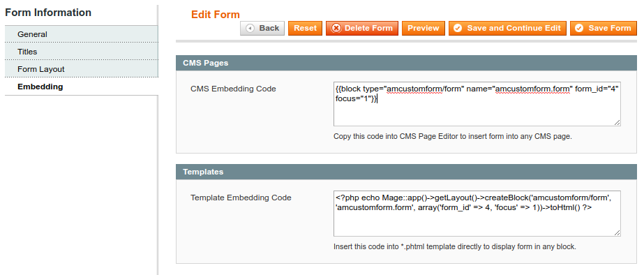Click the Delete Form button label
Screen dimensions: 644x275
coord(369,29)
